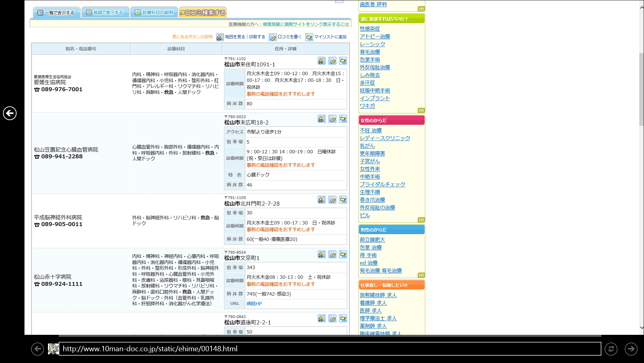Open アトピー治療 sidebar link
Screen dimensions: 644x363
[x=375, y=37]
